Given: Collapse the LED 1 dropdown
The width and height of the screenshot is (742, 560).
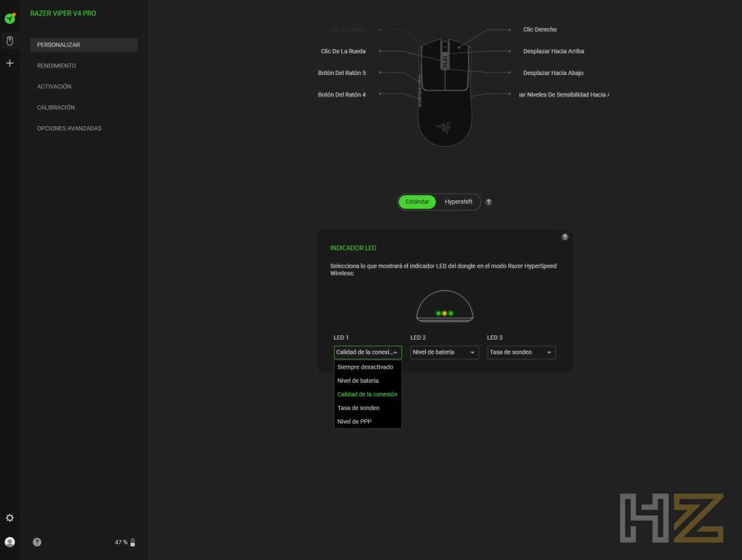Looking at the screenshot, I should 368,352.
